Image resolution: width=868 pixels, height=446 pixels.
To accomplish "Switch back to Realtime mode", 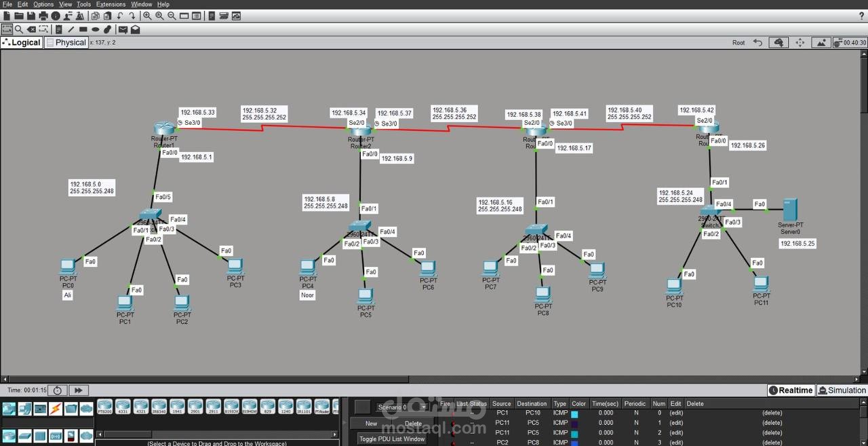I will 791,390.
